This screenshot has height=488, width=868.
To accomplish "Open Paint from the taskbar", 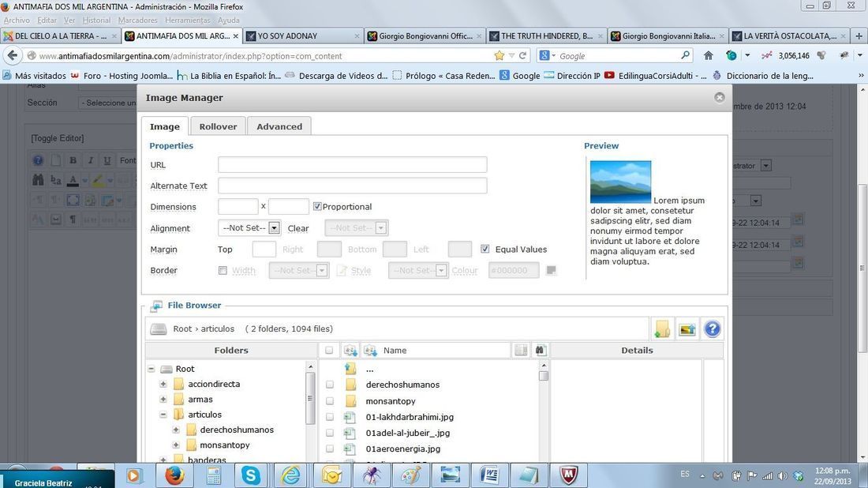I will point(410,475).
